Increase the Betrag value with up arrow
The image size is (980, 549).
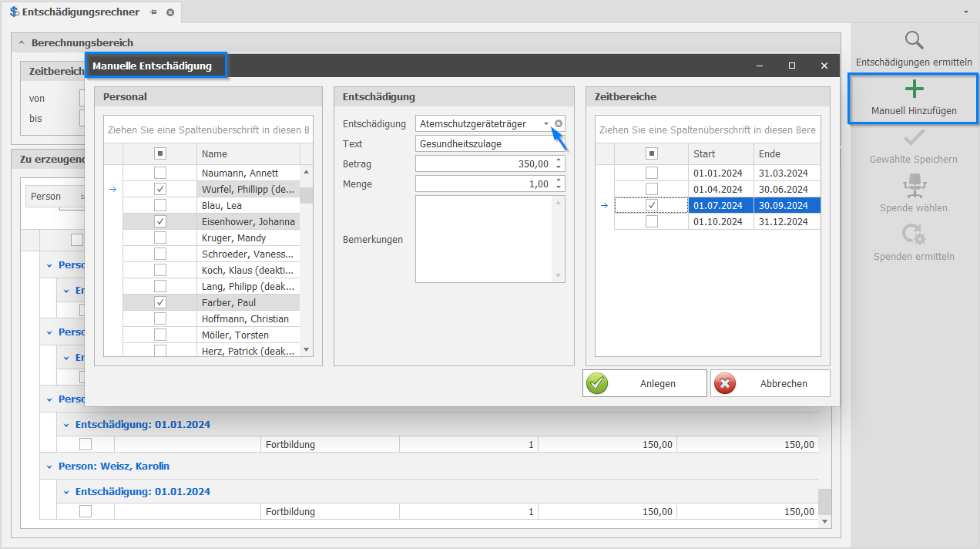pyautogui.click(x=559, y=160)
